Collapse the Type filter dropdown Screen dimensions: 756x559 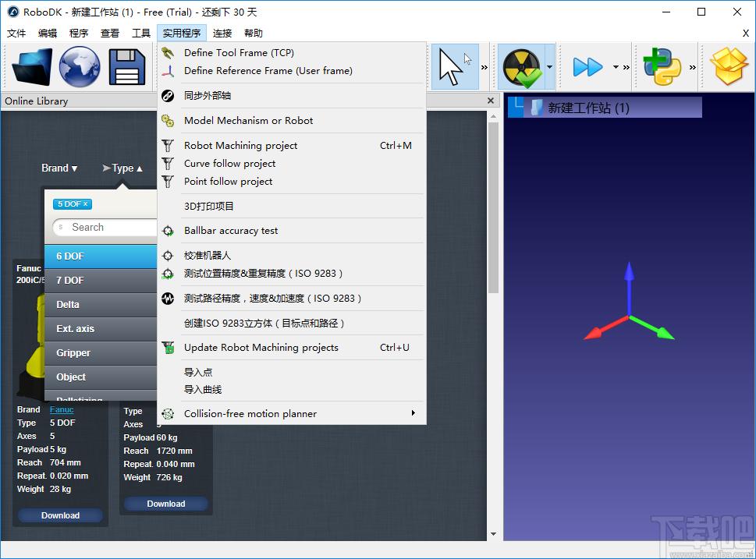pyautogui.click(x=122, y=168)
